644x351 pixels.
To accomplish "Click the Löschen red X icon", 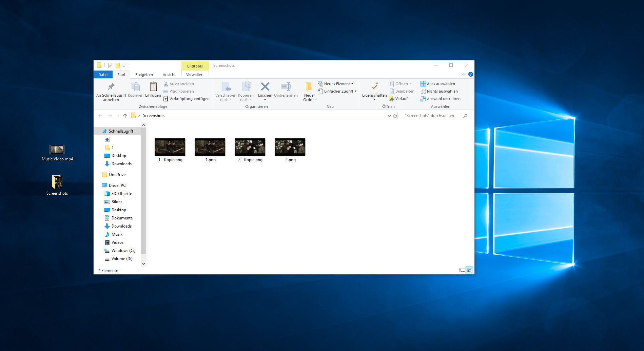I will [265, 86].
